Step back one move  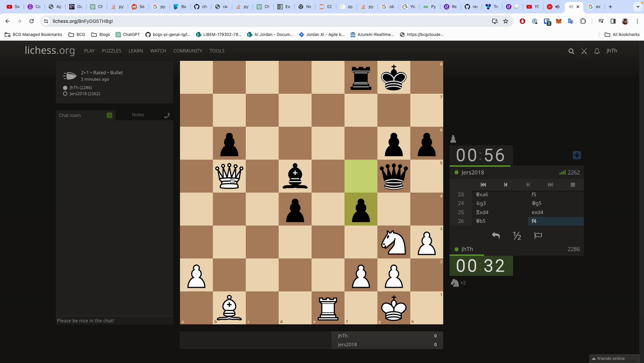[506, 185]
